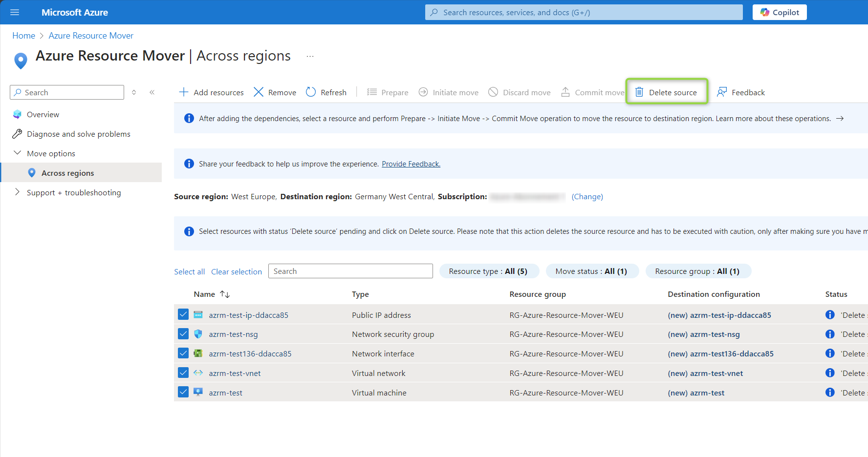Image resolution: width=868 pixels, height=457 pixels.
Task: Click (Change) to modify regions
Action: click(x=587, y=196)
